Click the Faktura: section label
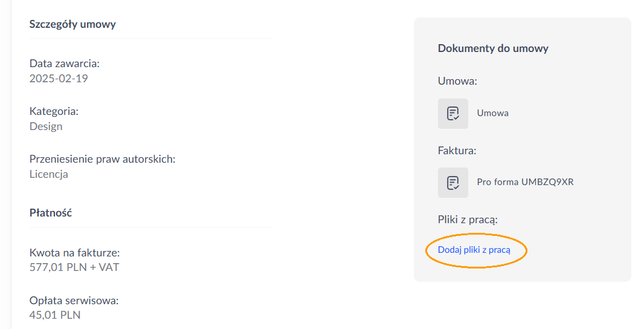This screenshot has width=644, height=329. (x=457, y=151)
